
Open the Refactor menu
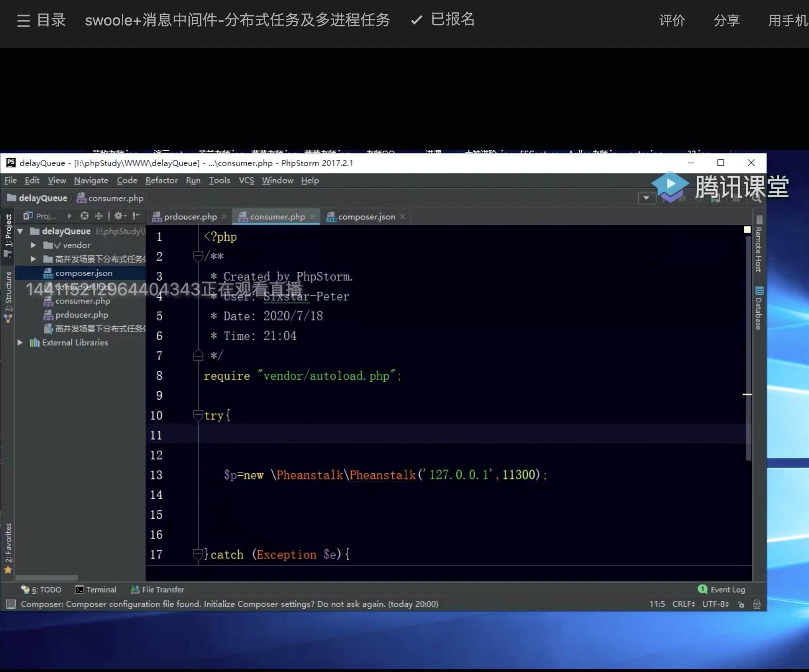pos(161,180)
